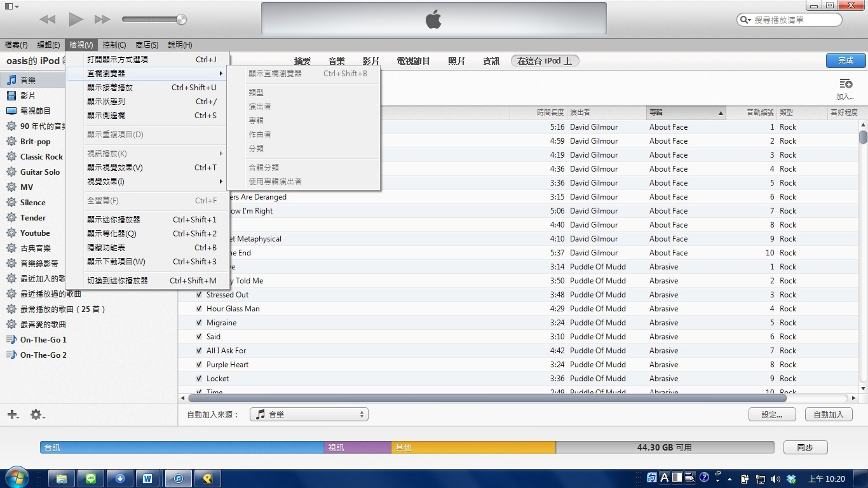
Task: Uncheck the Purple Heart song checkbox
Action: tap(199, 365)
